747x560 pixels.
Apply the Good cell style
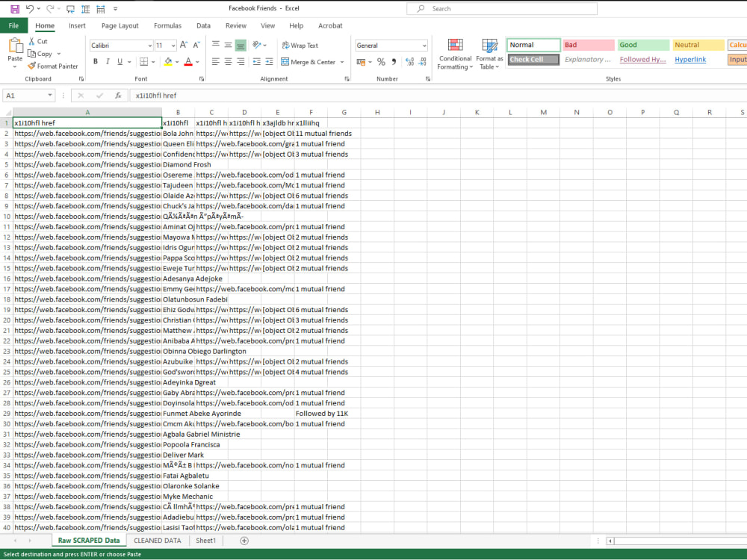coord(642,45)
